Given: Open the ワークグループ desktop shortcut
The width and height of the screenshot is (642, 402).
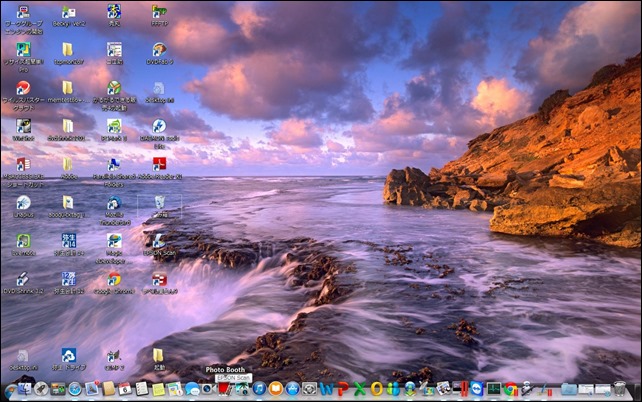Looking at the screenshot, I should point(23,19).
